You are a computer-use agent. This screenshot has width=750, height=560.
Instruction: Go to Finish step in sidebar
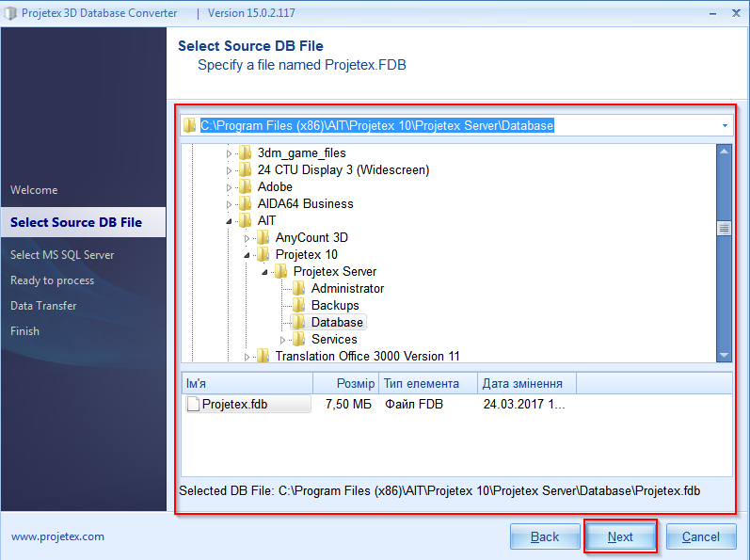click(x=24, y=331)
